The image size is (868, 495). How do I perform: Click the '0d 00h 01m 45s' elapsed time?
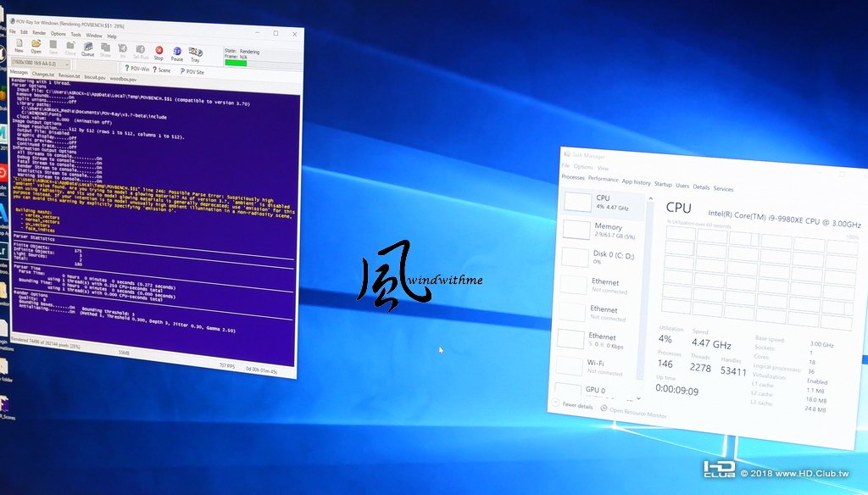pyautogui.click(x=262, y=370)
